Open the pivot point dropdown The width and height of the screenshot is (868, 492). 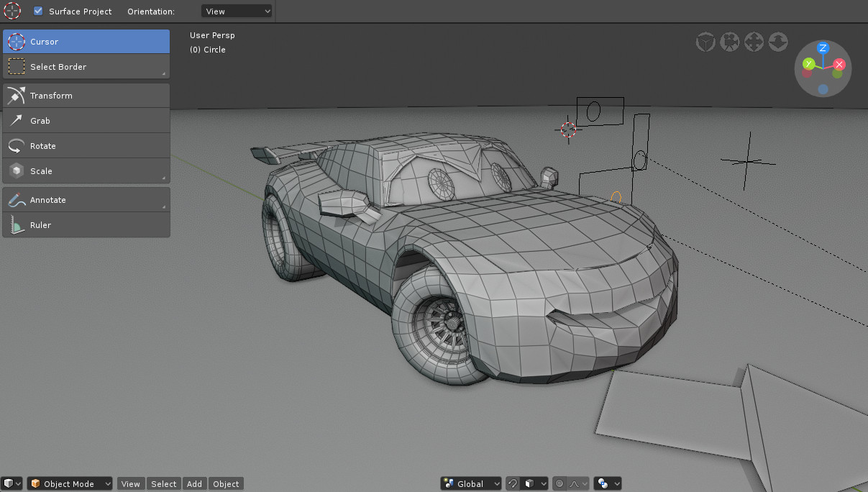click(608, 483)
